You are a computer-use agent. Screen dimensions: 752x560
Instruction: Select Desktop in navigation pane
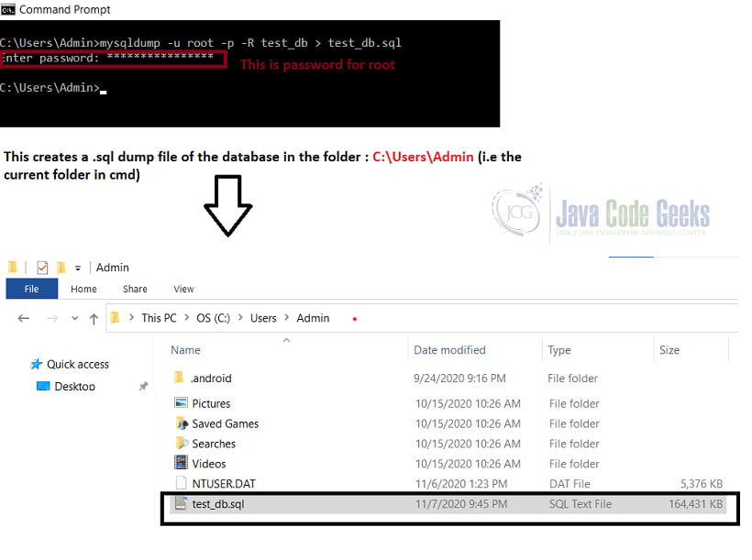pos(75,386)
